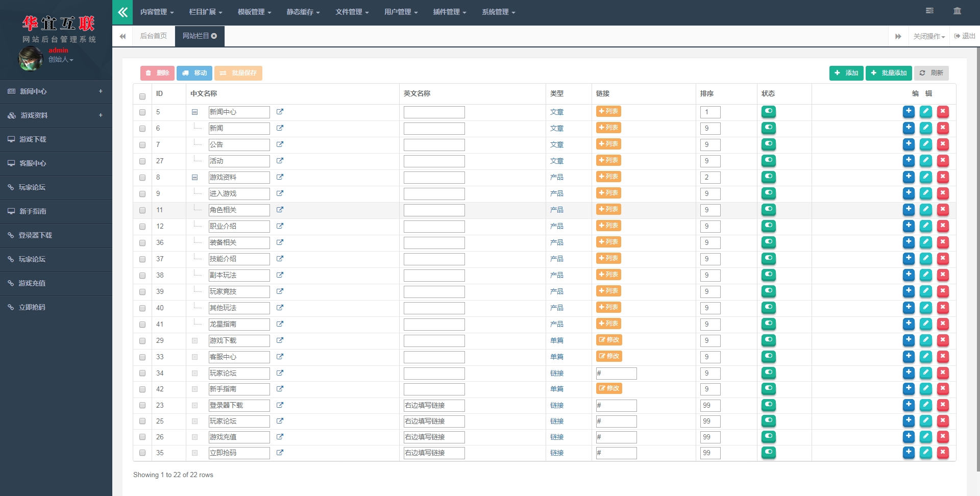Open the 文件管理 menu
Screen dimensions: 980x496
(x=352, y=12)
